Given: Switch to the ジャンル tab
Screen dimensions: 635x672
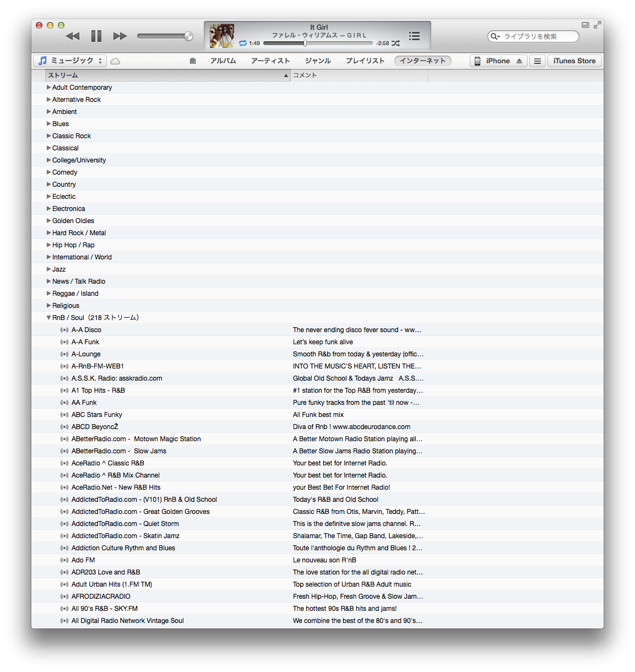Looking at the screenshot, I should tap(318, 61).
